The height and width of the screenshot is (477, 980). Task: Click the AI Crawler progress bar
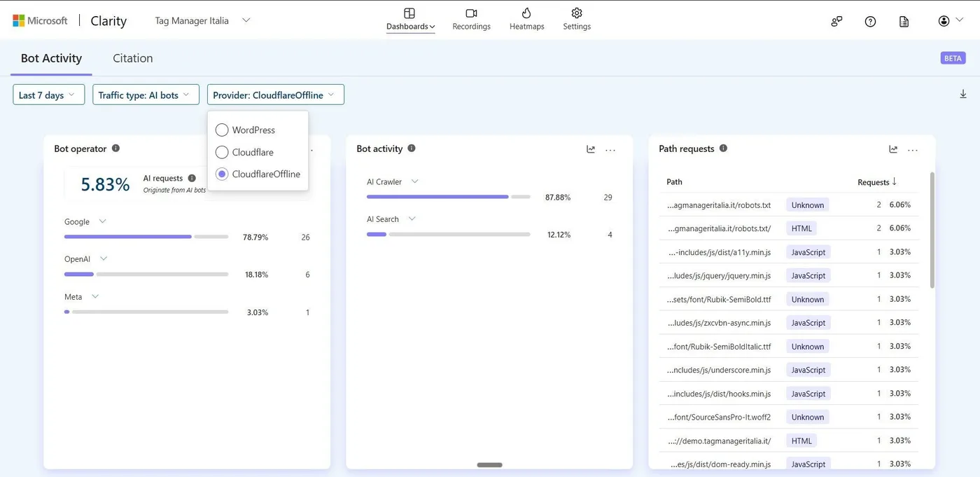[449, 197]
